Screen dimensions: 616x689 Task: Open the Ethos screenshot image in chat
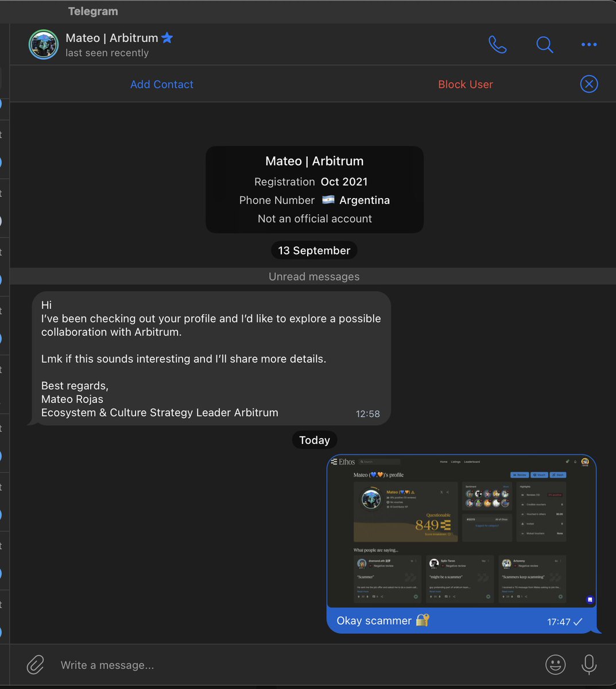[x=462, y=531]
